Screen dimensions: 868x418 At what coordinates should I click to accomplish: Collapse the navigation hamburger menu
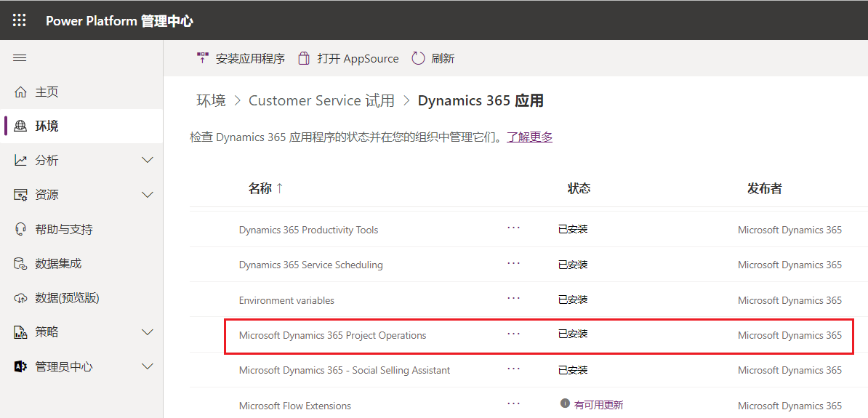point(20,58)
